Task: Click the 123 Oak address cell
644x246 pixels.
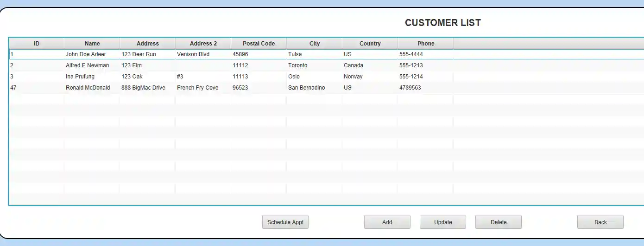Action: coord(147,77)
